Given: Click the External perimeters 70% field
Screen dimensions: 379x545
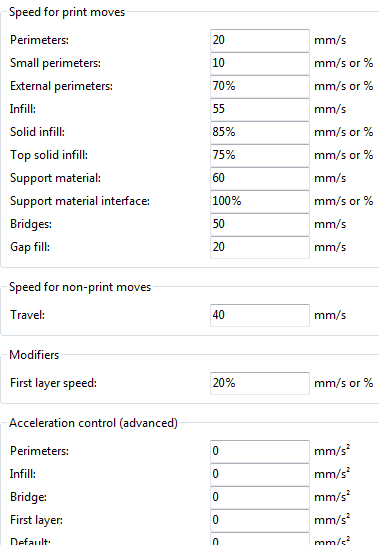Looking at the screenshot, I should coord(260,86).
